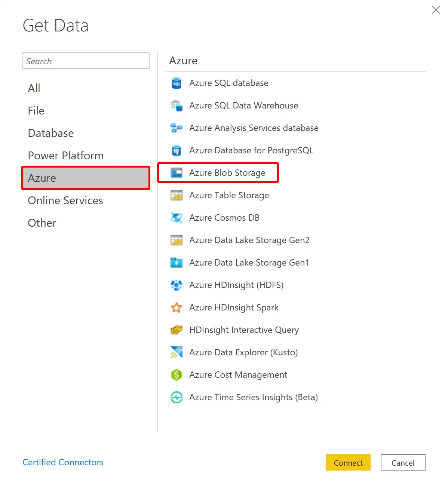Open the Certified Connectors link

[63, 462]
